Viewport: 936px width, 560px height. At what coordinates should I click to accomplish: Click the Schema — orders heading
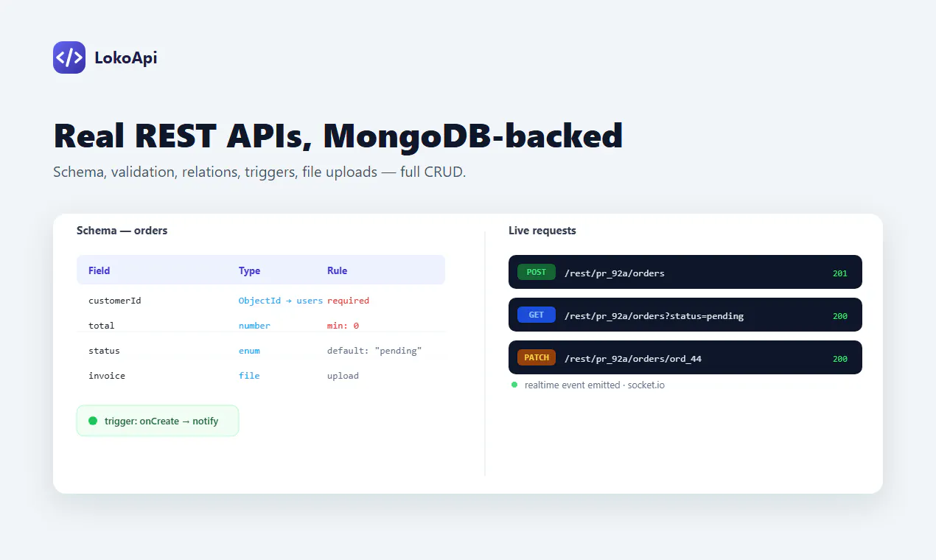(x=122, y=231)
